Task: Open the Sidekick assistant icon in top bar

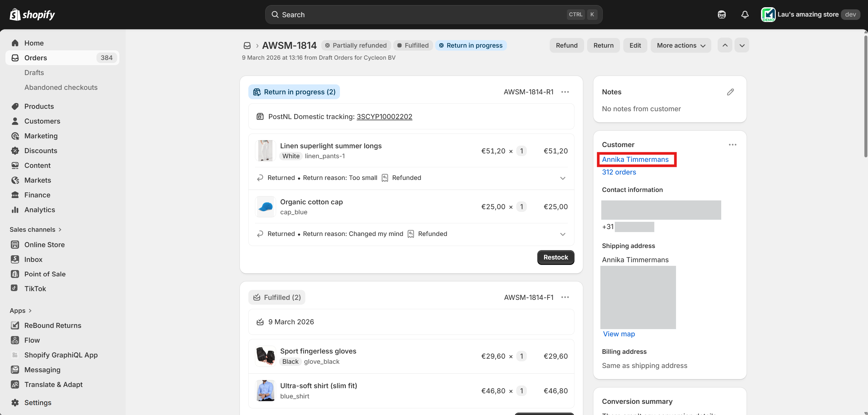Action: click(x=722, y=14)
